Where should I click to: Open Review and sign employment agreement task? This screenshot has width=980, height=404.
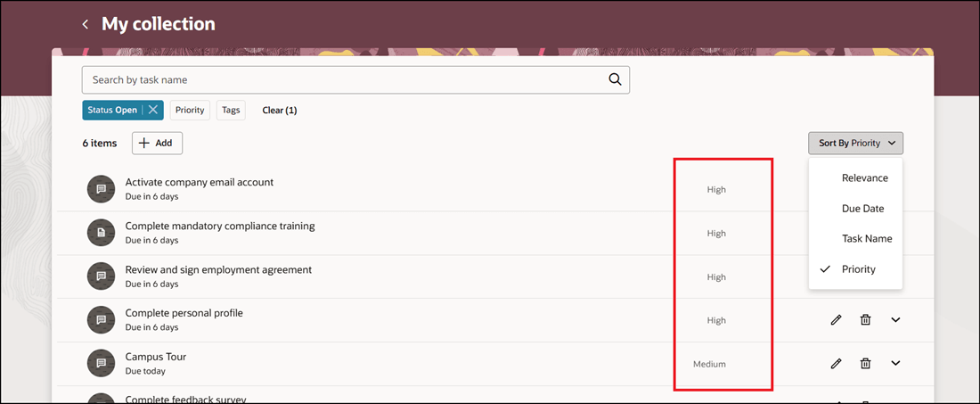pos(219,269)
